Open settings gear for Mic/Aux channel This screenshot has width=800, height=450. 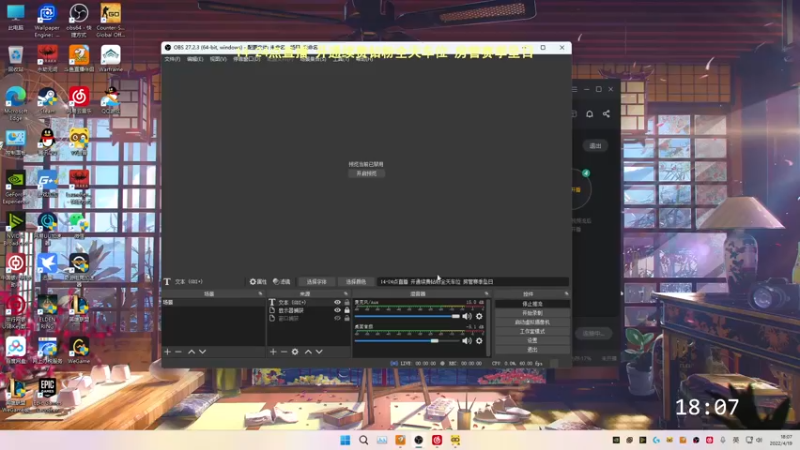pyautogui.click(x=479, y=316)
